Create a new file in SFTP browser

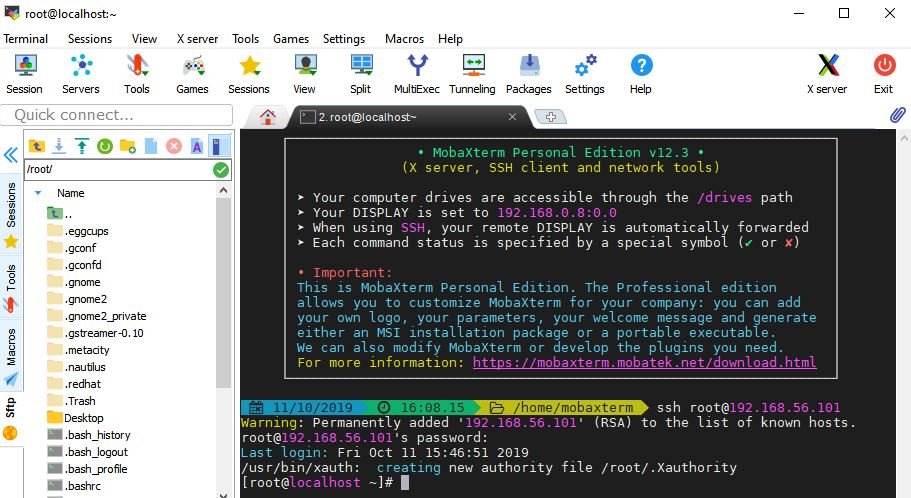[x=150, y=146]
